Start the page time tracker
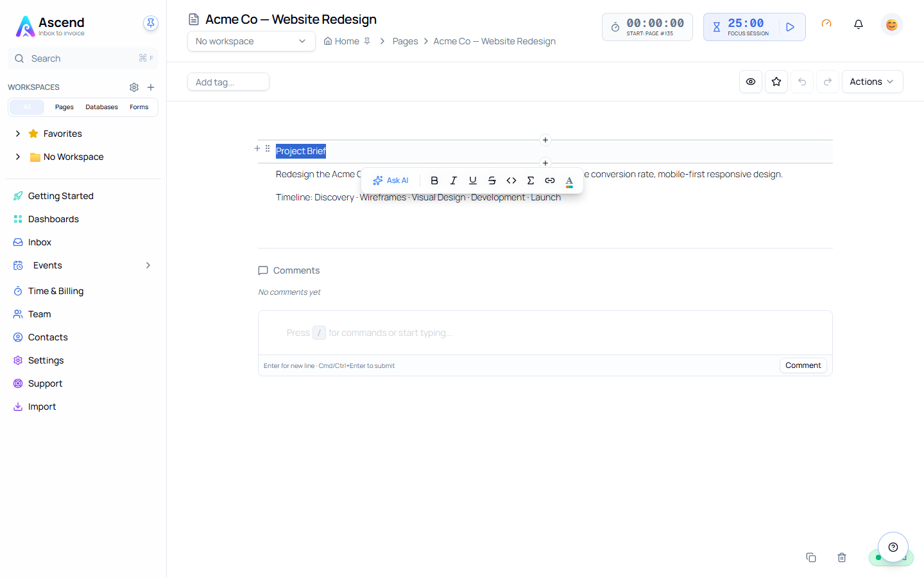 [x=647, y=27]
